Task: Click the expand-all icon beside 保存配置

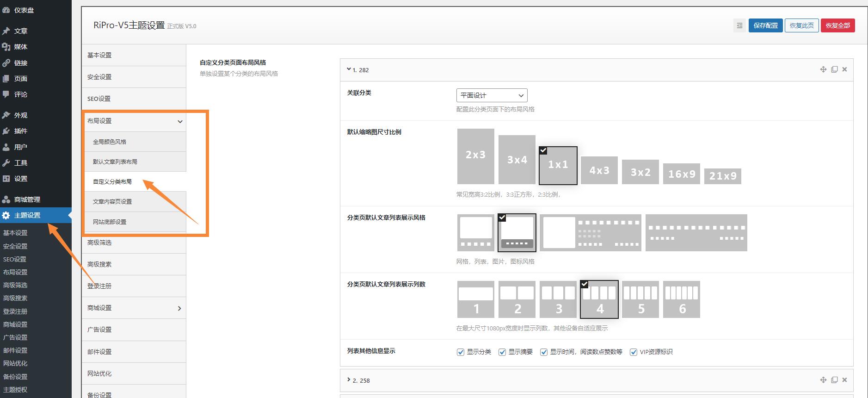Action: click(739, 25)
